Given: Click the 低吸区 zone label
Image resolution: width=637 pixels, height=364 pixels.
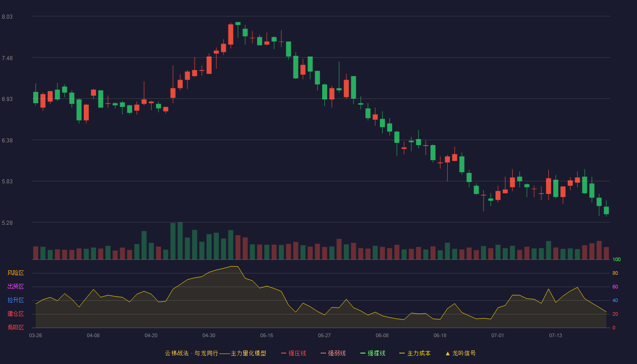Looking at the screenshot, I should click(x=15, y=327).
